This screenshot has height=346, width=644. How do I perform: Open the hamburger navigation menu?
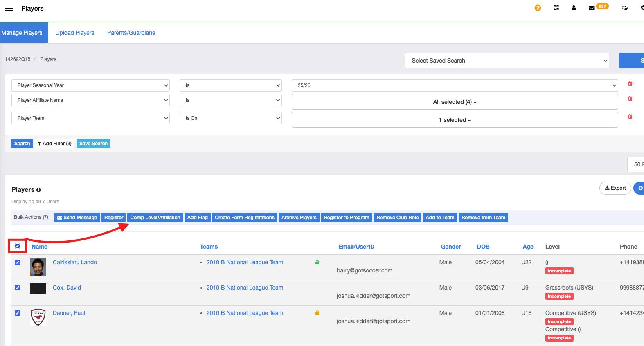[9, 9]
